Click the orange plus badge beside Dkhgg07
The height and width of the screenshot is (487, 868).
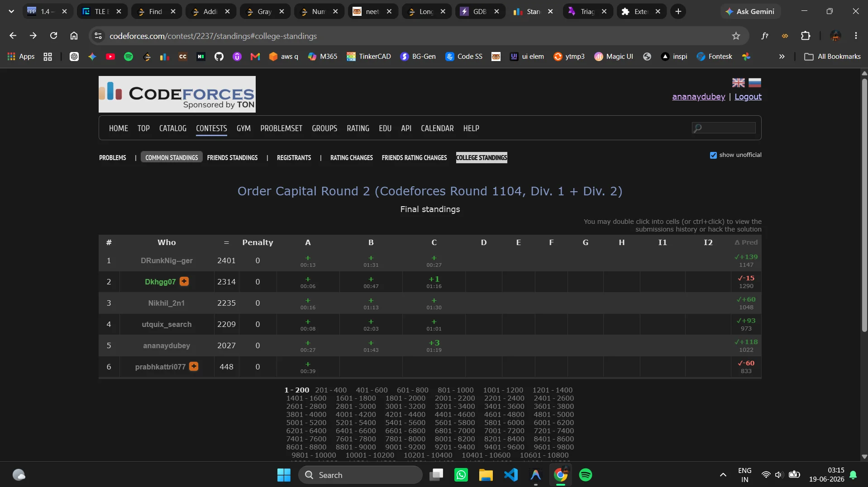(184, 281)
